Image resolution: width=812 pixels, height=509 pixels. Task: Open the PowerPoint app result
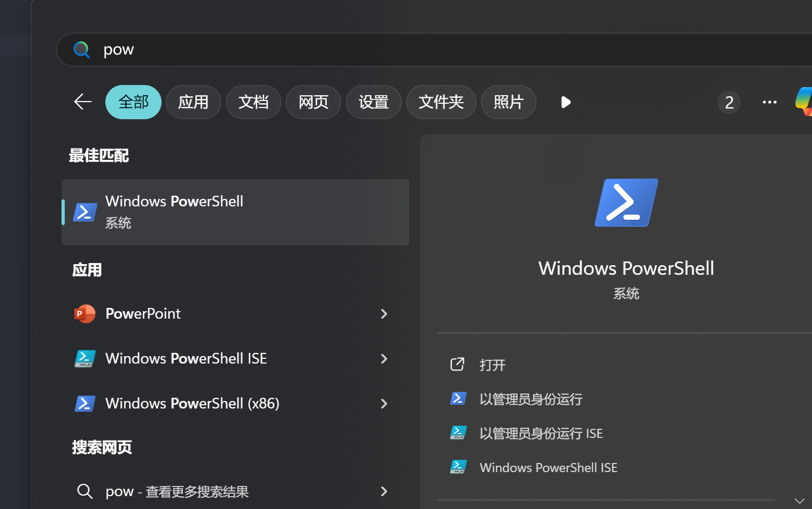[x=235, y=314]
